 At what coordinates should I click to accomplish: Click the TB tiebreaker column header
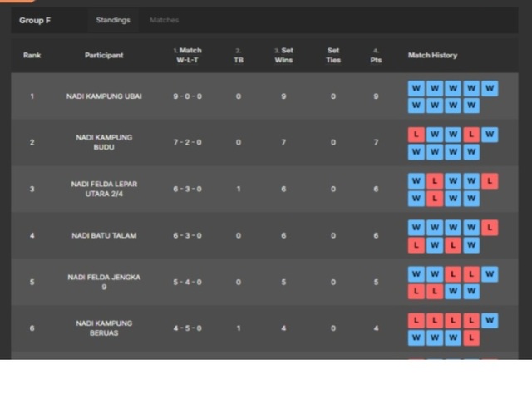tap(239, 56)
